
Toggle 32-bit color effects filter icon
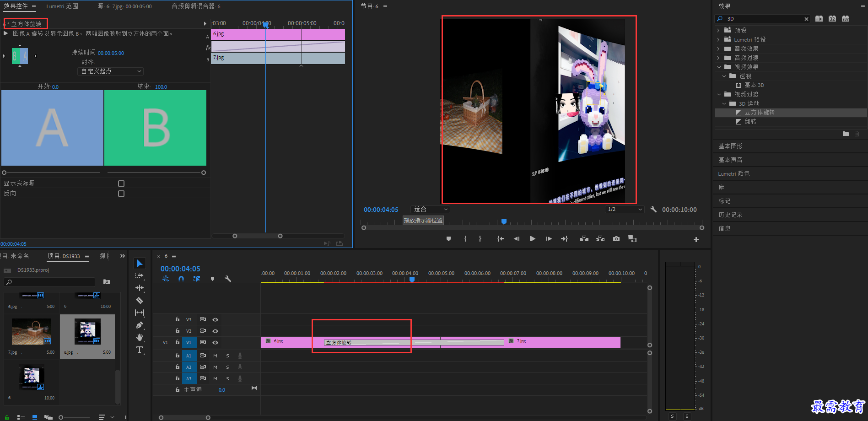point(832,19)
